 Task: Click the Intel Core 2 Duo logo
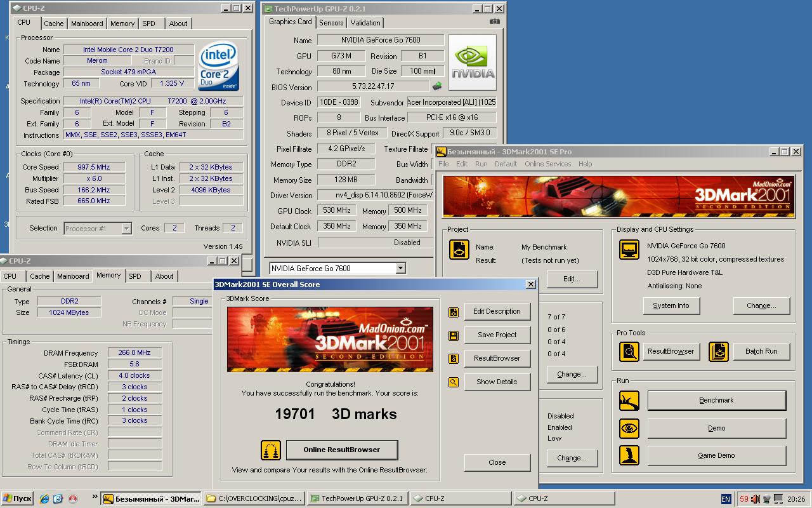click(218, 67)
